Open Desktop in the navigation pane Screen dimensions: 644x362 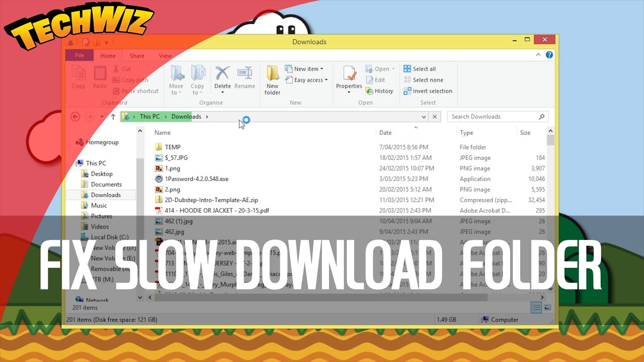(97, 173)
